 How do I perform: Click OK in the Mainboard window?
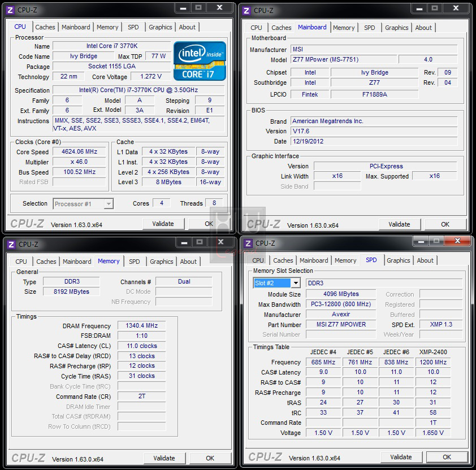tap(445, 224)
